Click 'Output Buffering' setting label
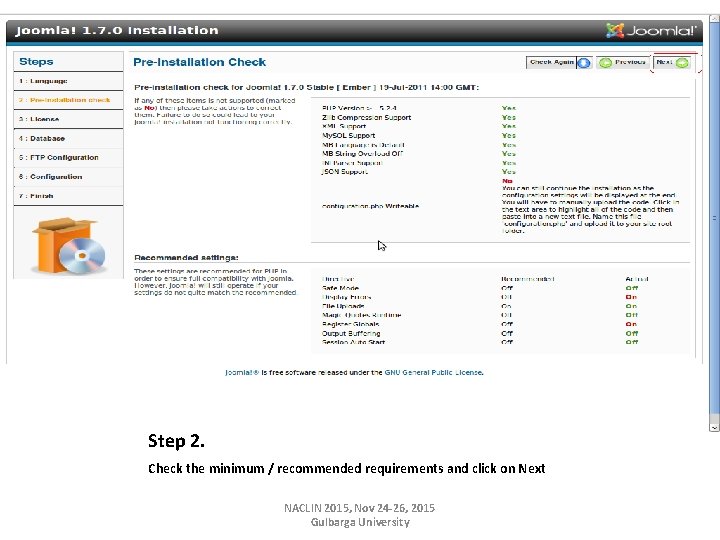720x540 pixels. (x=351, y=333)
